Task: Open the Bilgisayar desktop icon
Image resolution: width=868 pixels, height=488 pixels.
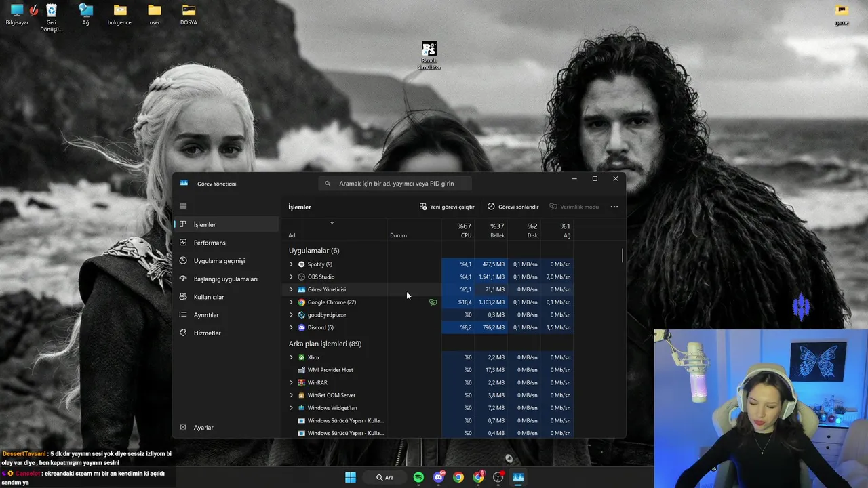Action: [17, 14]
